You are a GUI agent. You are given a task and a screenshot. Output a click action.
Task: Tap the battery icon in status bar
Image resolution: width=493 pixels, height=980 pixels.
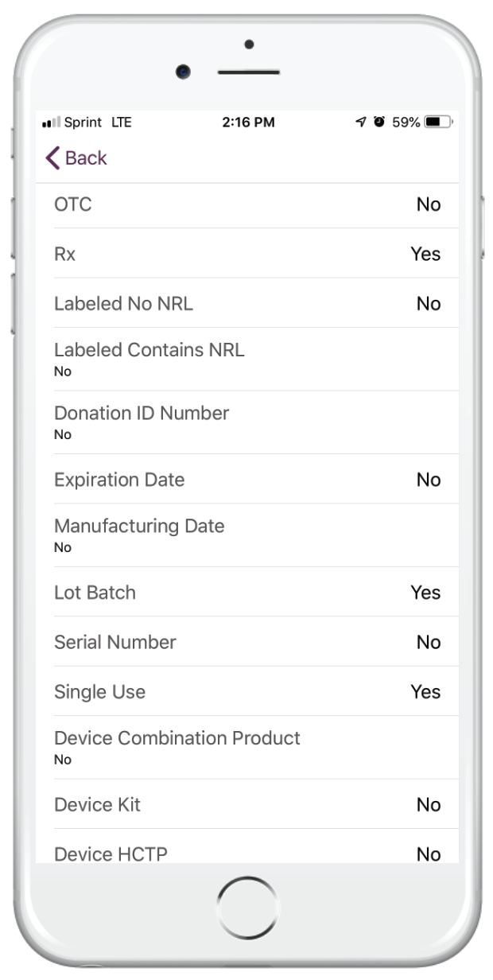pos(437,122)
